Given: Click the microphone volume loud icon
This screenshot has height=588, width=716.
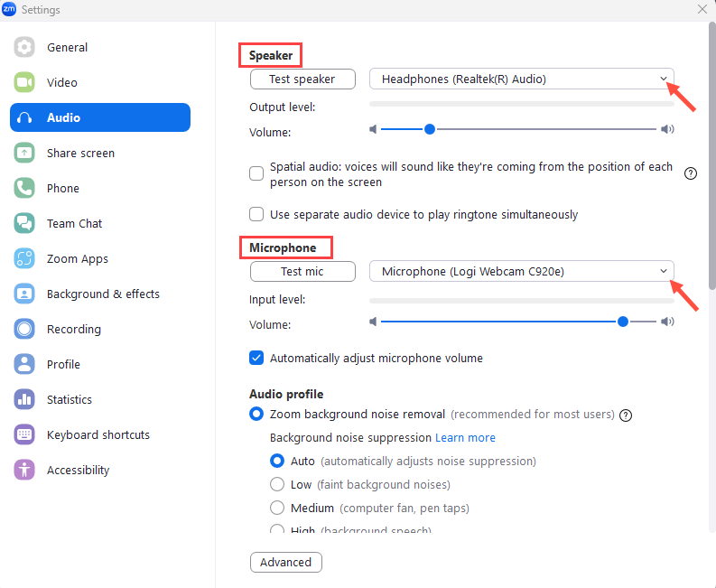Looking at the screenshot, I should point(667,322).
